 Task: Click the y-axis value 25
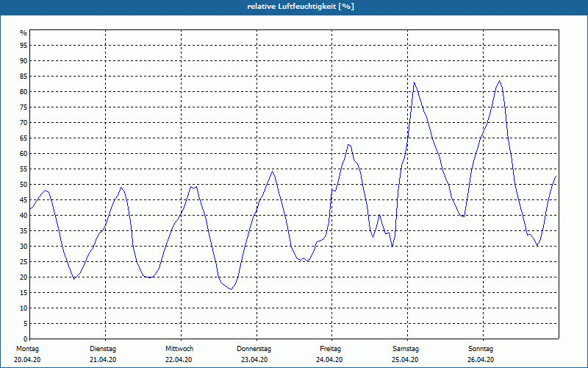[24, 262]
